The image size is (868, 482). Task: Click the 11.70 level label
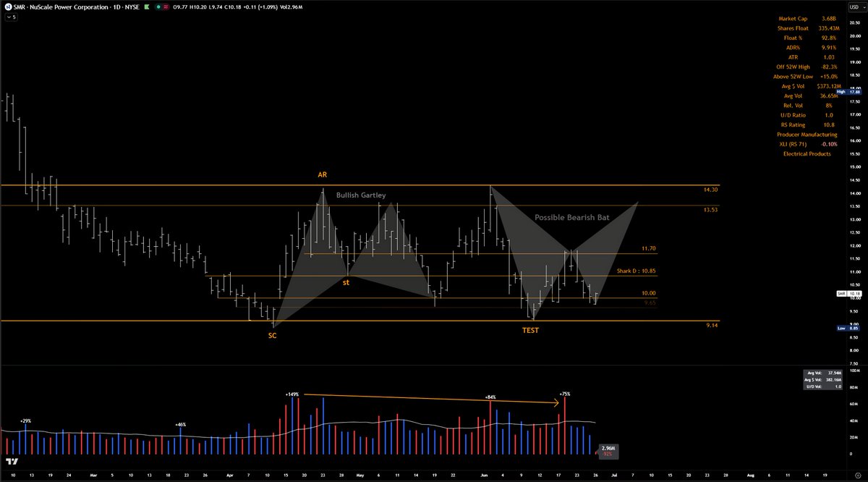pos(648,248)
